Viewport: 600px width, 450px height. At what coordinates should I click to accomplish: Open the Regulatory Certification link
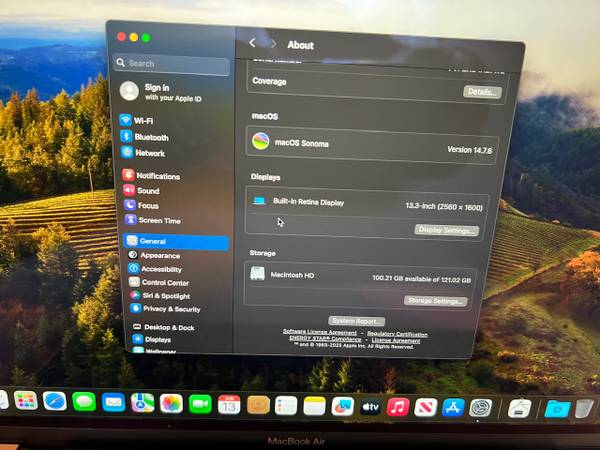[397, 334]
